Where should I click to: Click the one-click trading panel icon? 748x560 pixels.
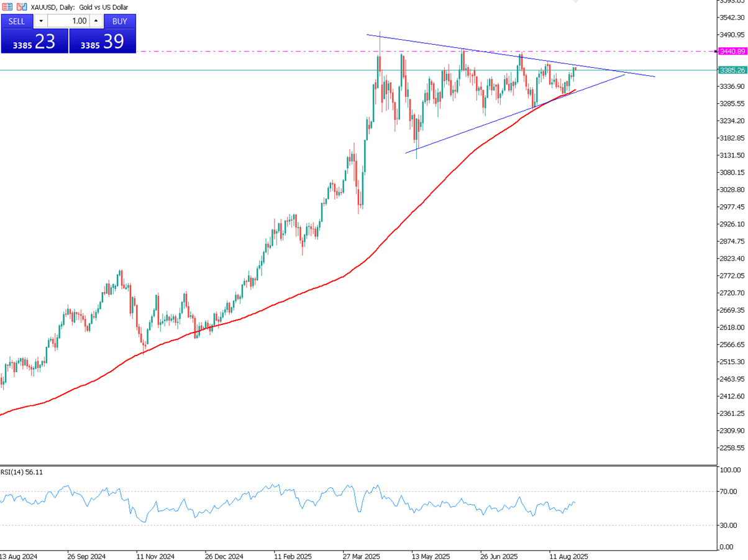tap(21, 7)
